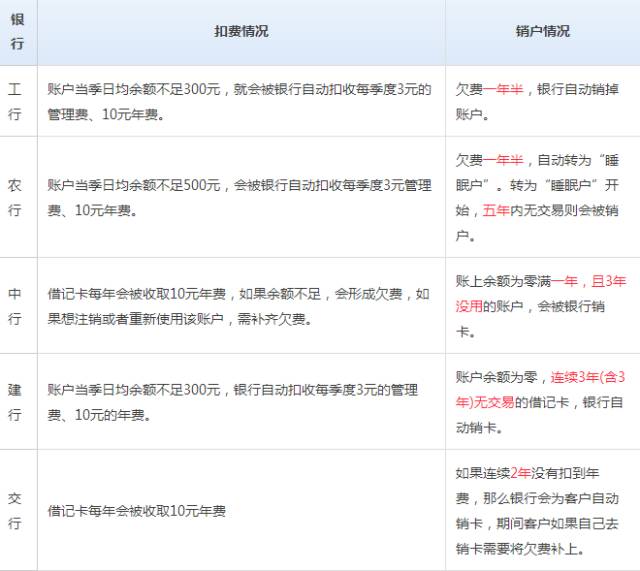The height and width of the screenshot is (571, 640).
Task: Click red text 连续3年(含3年)无交易
Action: click(540, 390)
